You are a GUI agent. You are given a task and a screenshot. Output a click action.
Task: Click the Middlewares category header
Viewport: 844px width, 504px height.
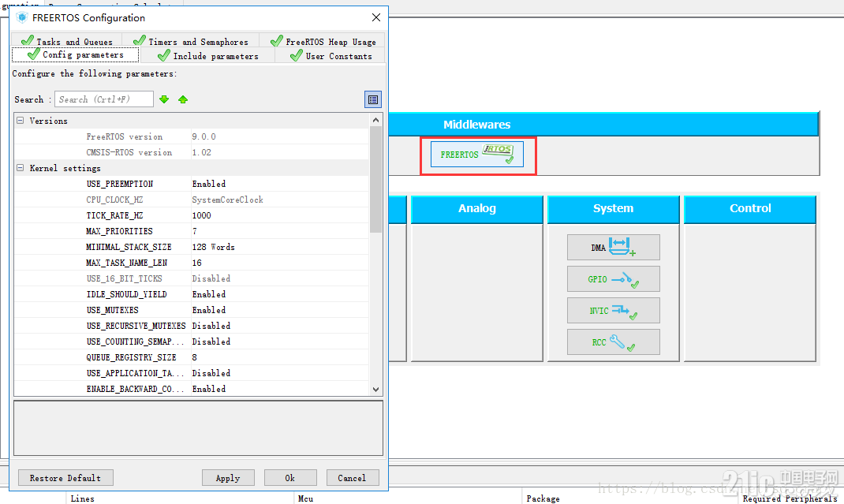[x=477, y=125]
